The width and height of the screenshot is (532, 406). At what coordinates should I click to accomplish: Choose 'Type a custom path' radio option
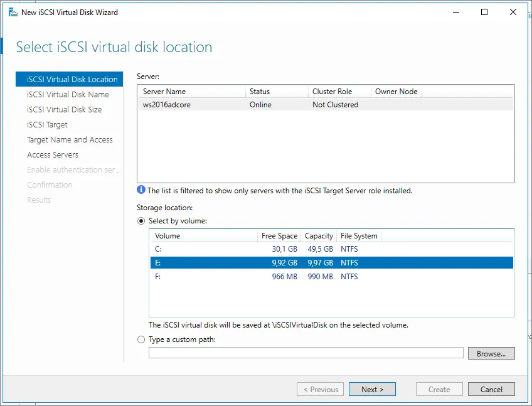[141, 339]
